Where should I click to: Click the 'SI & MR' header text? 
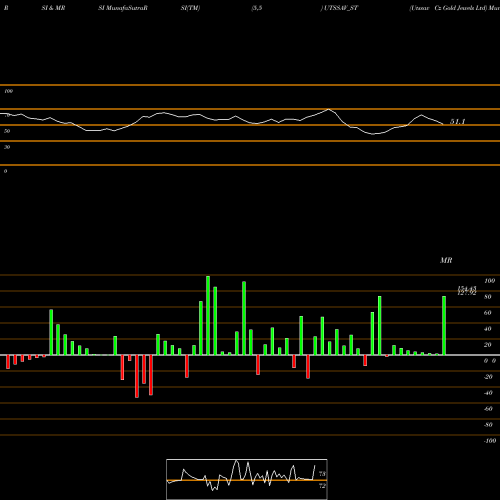(53, 8)
